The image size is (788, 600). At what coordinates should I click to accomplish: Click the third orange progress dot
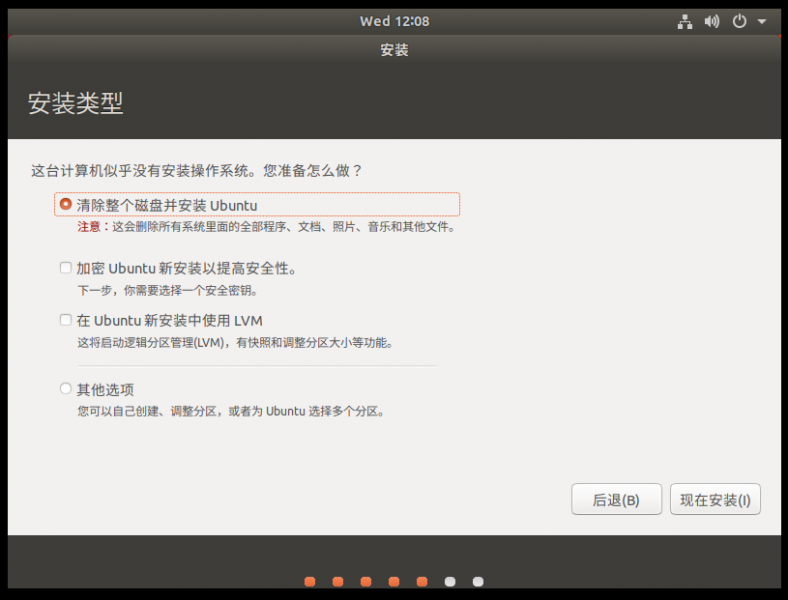pyautogui.click(x=366, y=581)
